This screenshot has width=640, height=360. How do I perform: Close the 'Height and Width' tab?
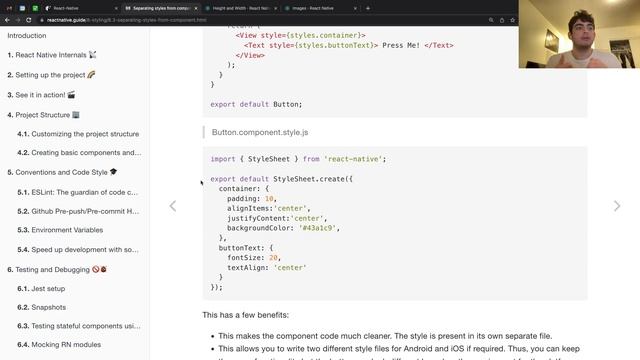point(275,8)
